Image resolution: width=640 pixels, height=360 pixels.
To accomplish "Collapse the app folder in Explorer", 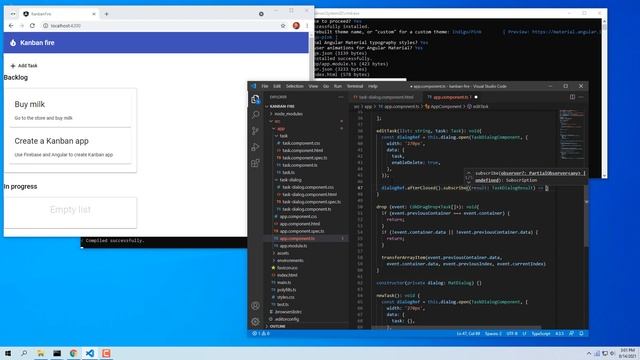I will click(x=281, y=129).
